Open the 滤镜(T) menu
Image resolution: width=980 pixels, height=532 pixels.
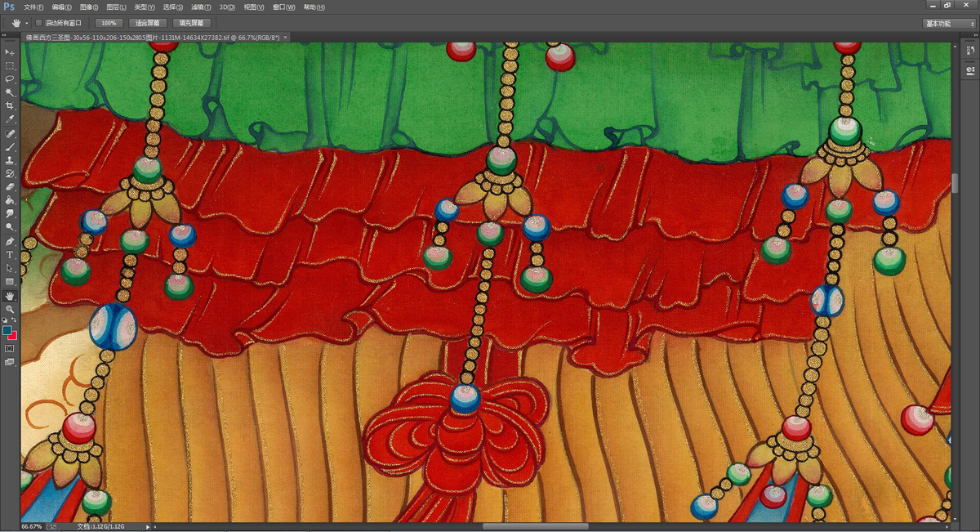tap(201, 7)
